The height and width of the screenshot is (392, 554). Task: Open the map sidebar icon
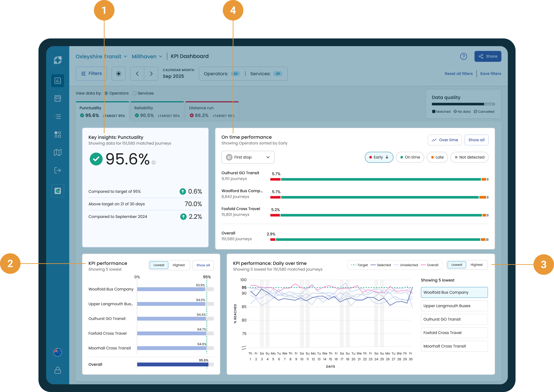click(x=57, y=152)
